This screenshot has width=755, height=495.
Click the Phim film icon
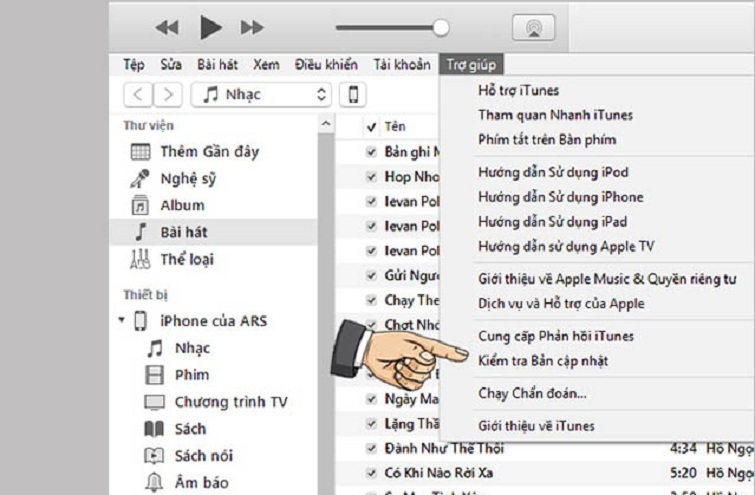[155, 375]
